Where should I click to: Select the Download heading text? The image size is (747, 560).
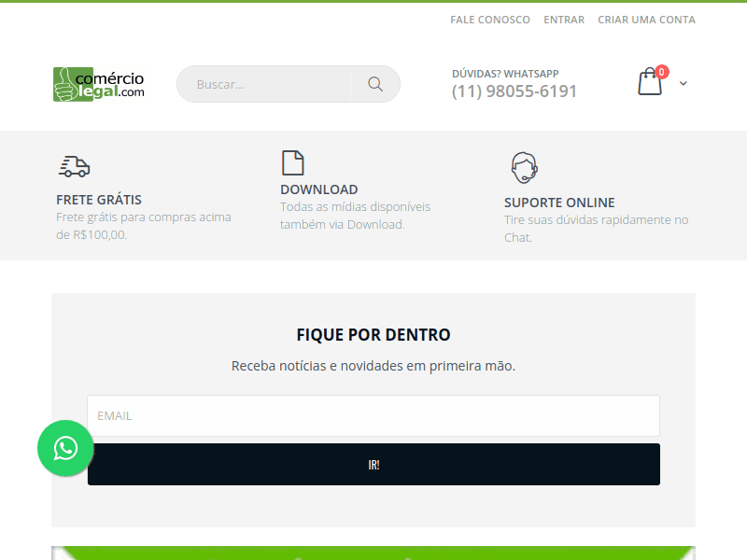[318, 189]
